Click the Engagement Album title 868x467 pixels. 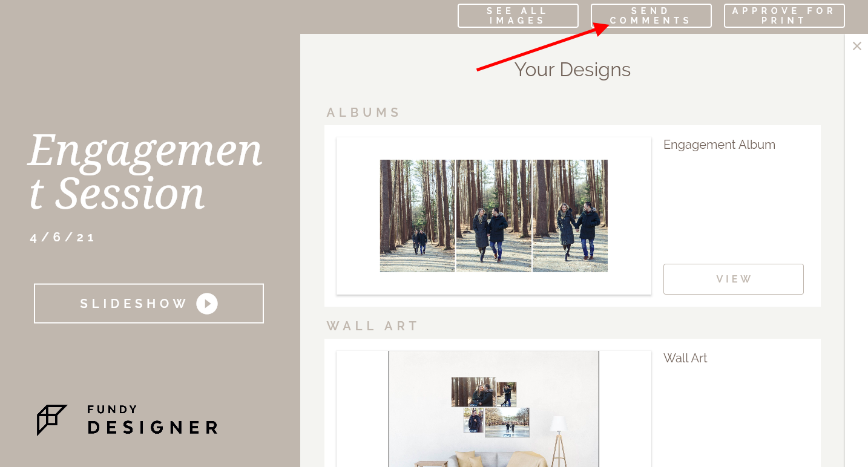click(719, 145)
